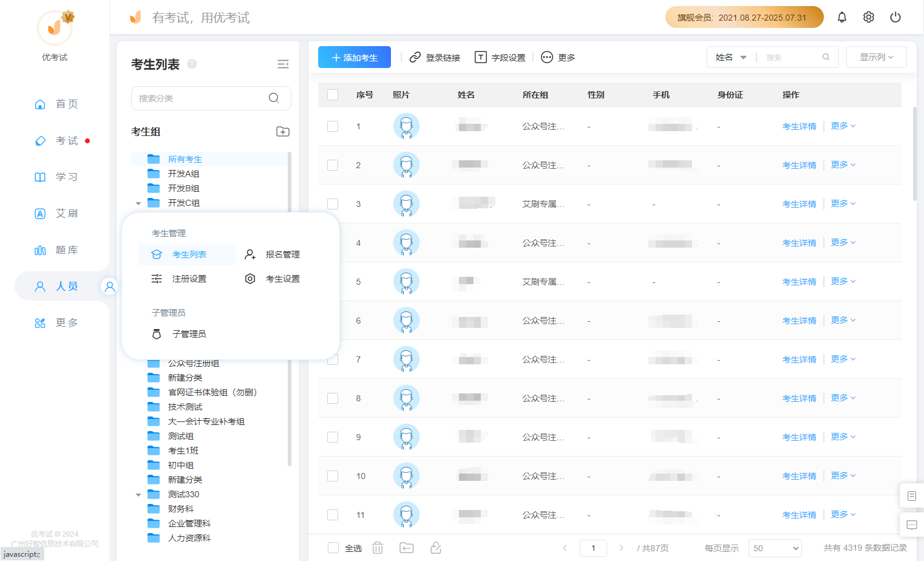Open 考生详情 for row 6
The image size is (924, 561).
(x=799, y=321)
